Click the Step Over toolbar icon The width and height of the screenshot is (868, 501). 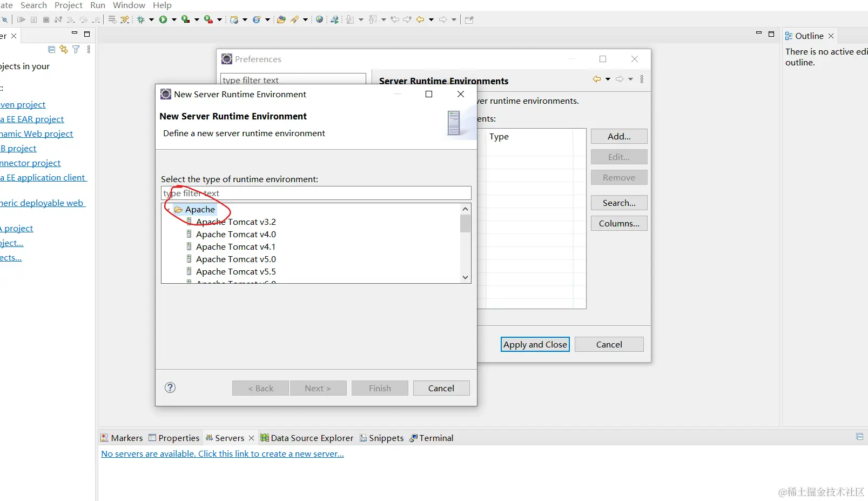(83, 19)
